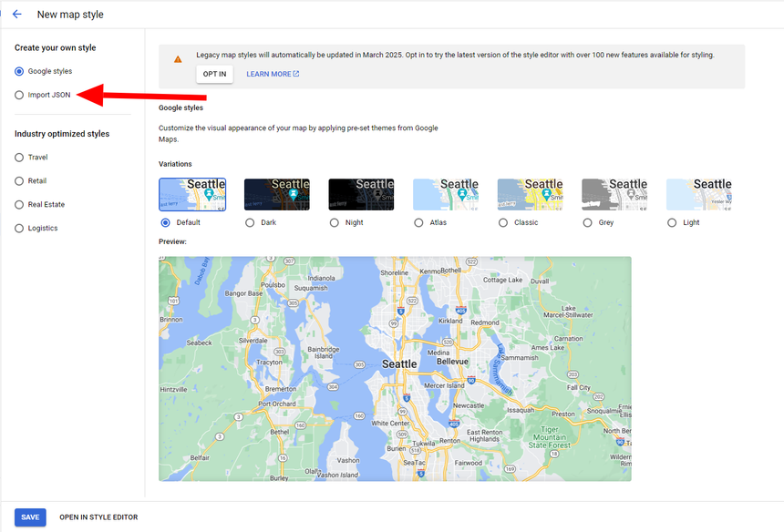Pick the Atlas variation thumbnail

coord(446,194)
